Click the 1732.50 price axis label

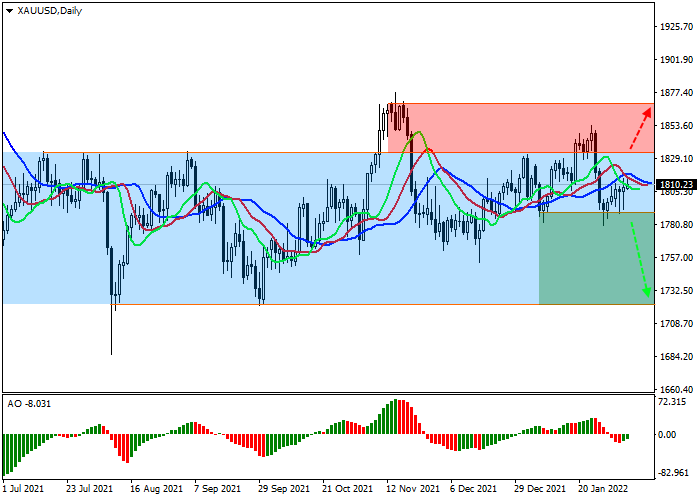coord(677,291)
